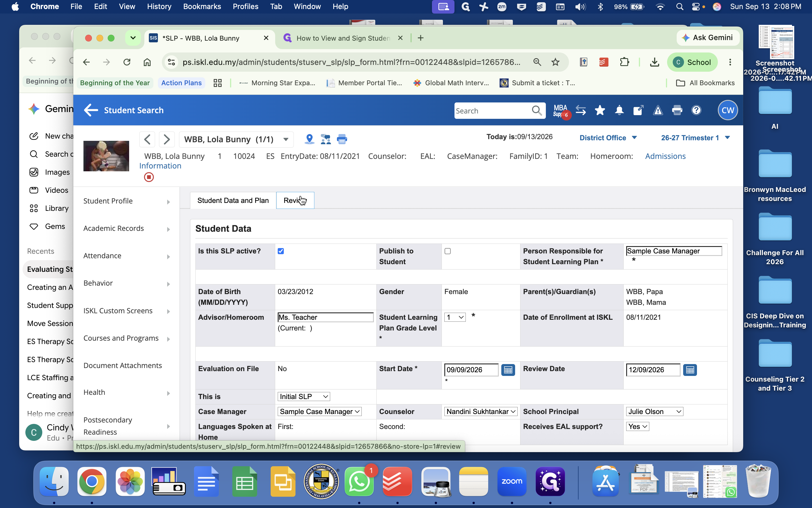
Task: Open favorites star in PowerSchool header
Action: coord(600,110)
